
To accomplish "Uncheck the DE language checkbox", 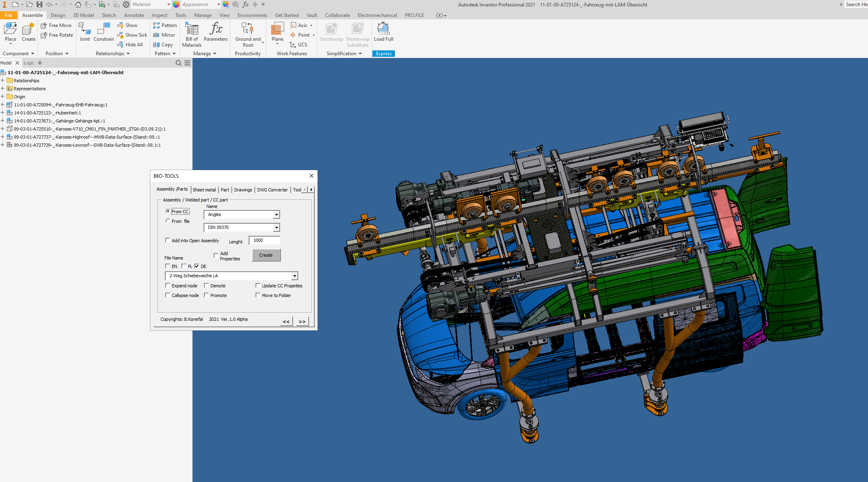I will pyautogui.click(x=197, y=266).
